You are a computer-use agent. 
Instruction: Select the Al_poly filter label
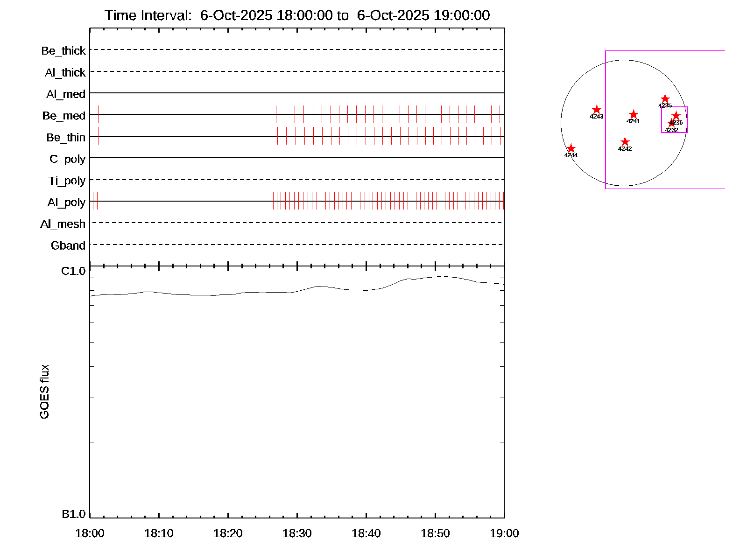[66, 203]
